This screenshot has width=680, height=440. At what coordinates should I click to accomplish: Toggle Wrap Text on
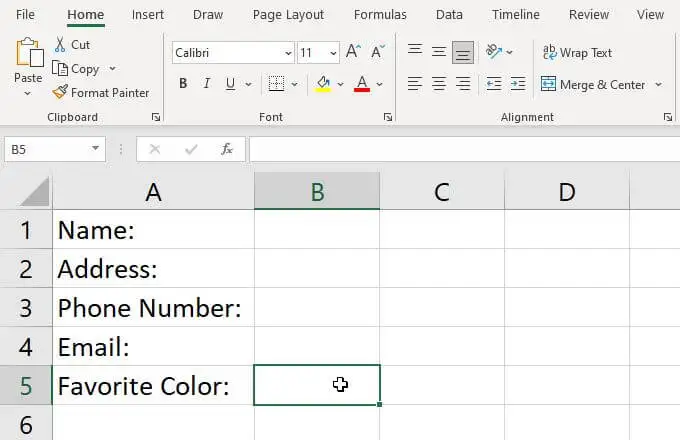coord(577,53)
